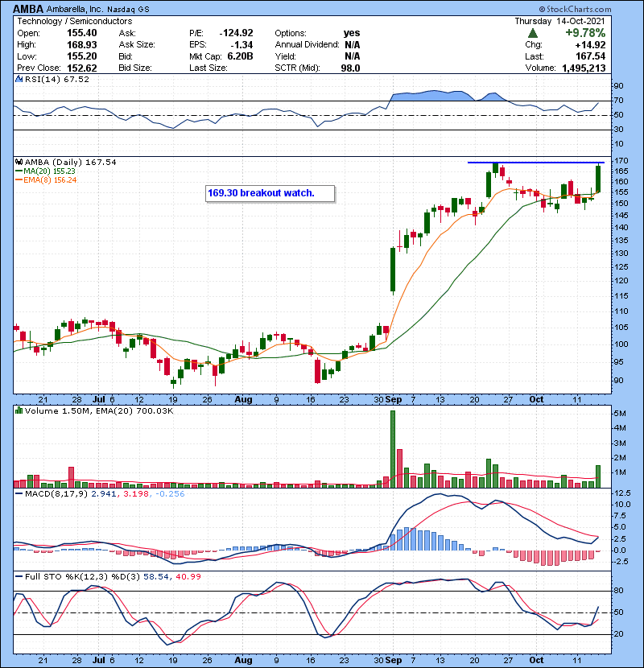Screen dimensions: 644x668
Task: Click the 'Sep' label on price chart axis
Action: (394, 399)
